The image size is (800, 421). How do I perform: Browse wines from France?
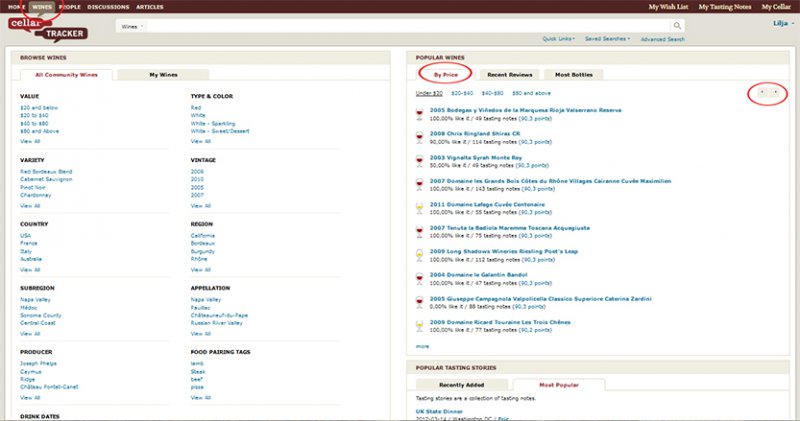tap(29, 243)
